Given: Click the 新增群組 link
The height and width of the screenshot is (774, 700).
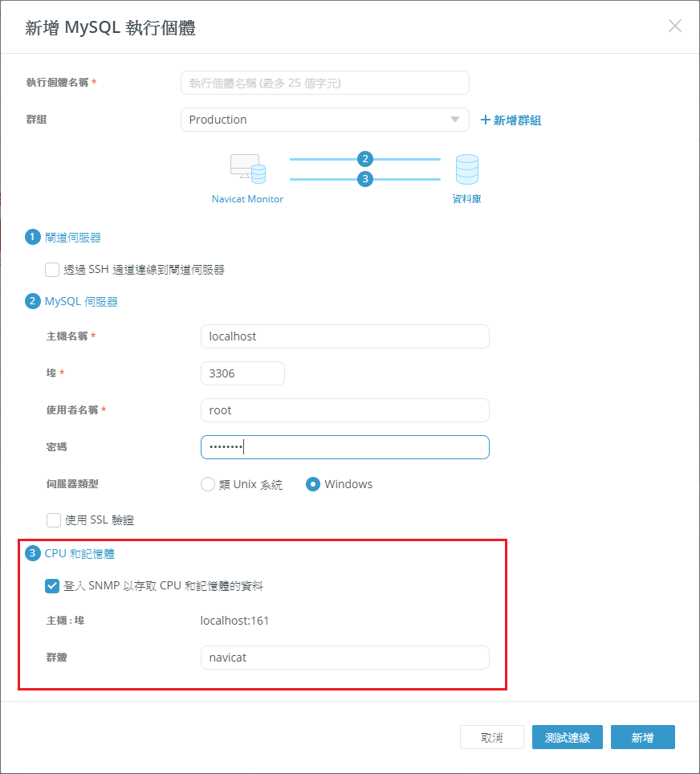Looking at the screenshot, I should tap(511, 120).
